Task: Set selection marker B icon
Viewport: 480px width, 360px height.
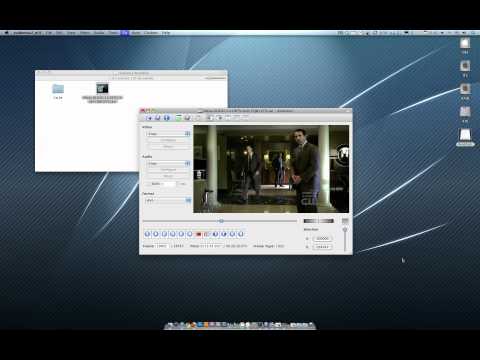Action: pyautogui.click(x=207, y=234)
